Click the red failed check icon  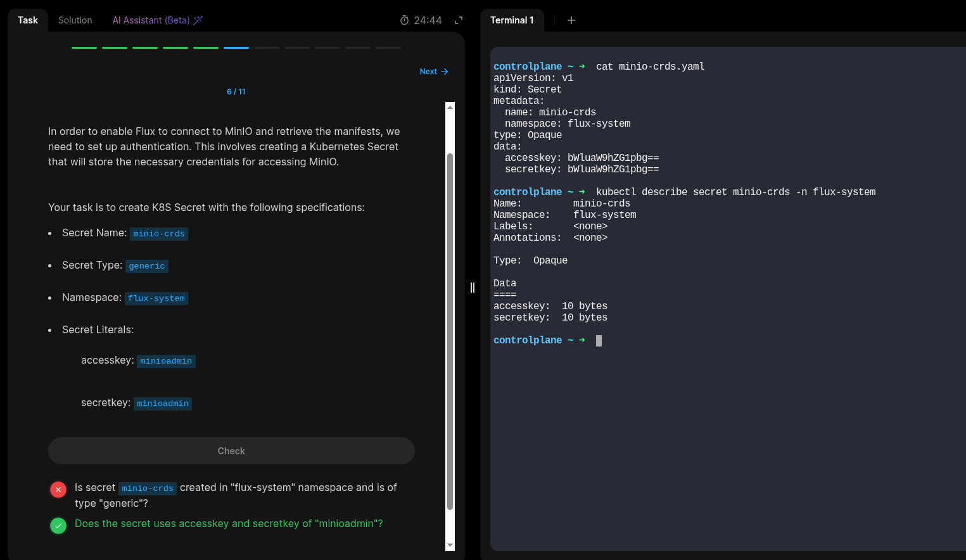click(58, 489)
